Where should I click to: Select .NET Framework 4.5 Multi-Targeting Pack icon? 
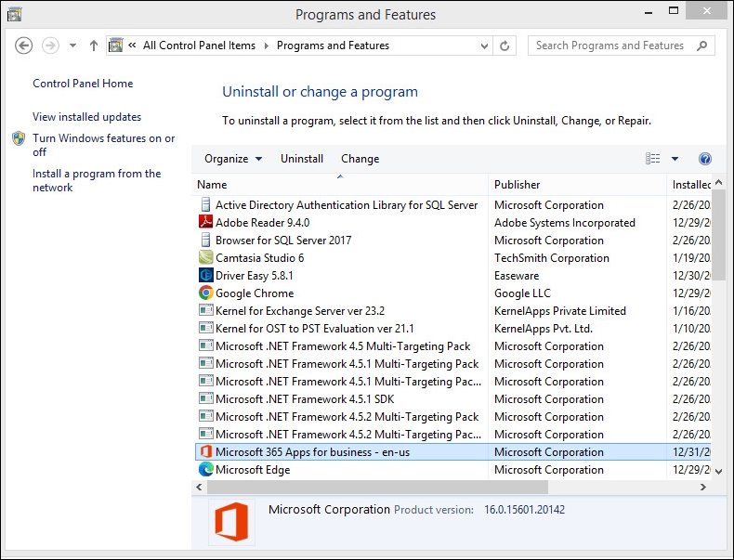(205, 345)
